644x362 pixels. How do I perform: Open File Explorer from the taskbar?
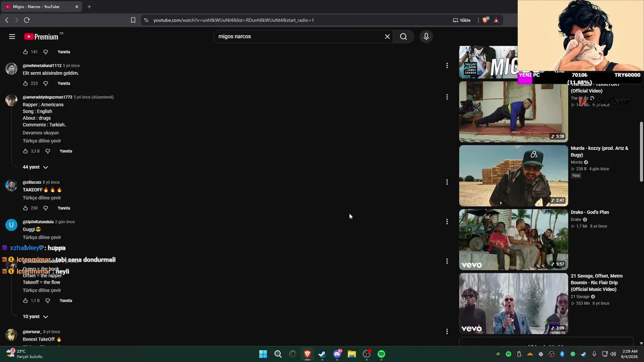pos(352,354)
